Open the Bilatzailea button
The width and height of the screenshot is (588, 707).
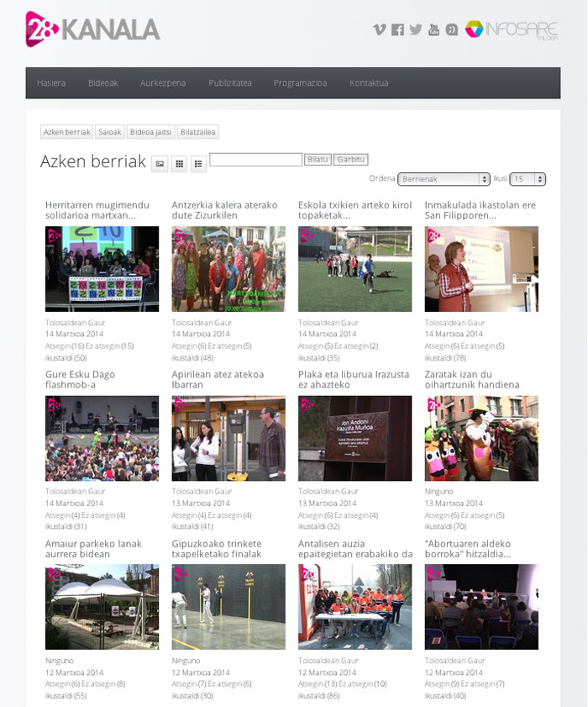pos(197,132)
